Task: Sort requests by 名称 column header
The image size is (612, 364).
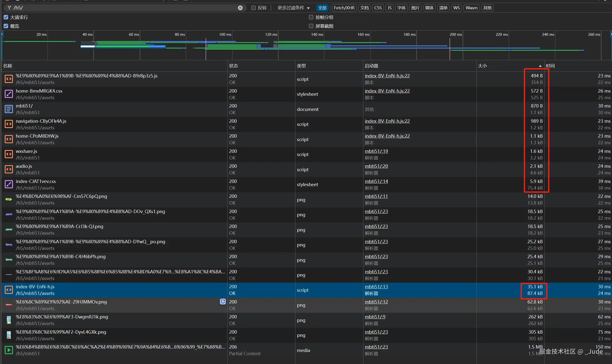Action: pos(8,66)
